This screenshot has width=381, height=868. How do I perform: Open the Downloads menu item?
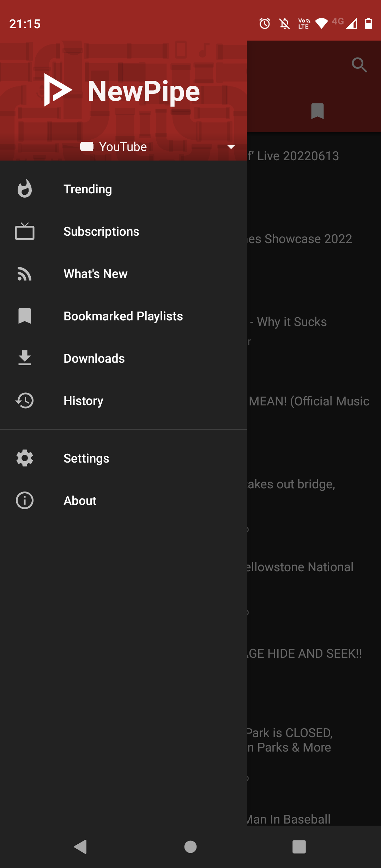coord(123,358)
